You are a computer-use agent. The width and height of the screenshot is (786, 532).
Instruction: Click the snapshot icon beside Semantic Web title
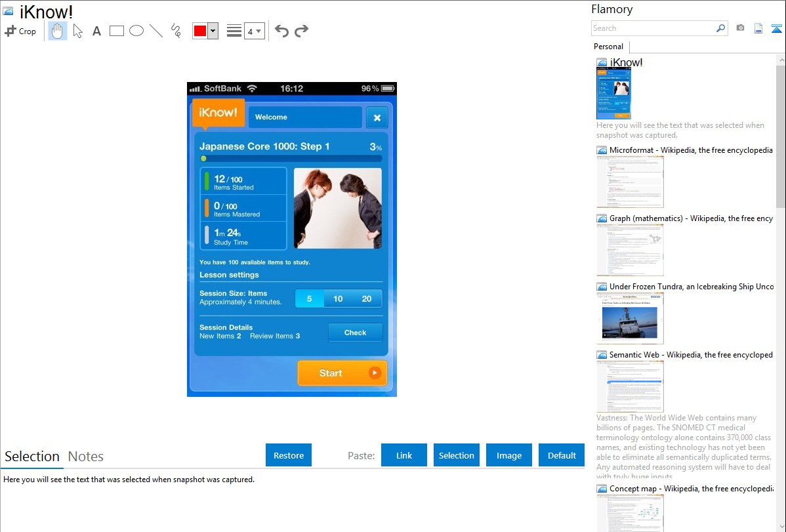[602, 355]
